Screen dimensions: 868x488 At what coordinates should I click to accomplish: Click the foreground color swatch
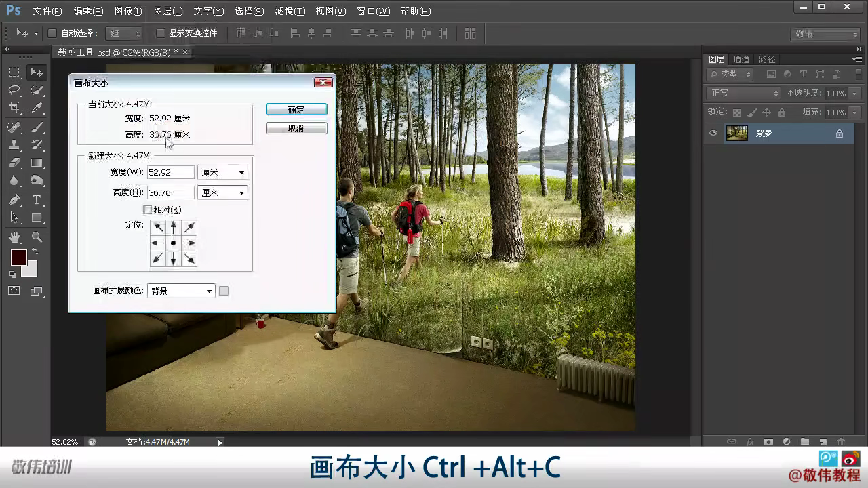pos(18,258)
